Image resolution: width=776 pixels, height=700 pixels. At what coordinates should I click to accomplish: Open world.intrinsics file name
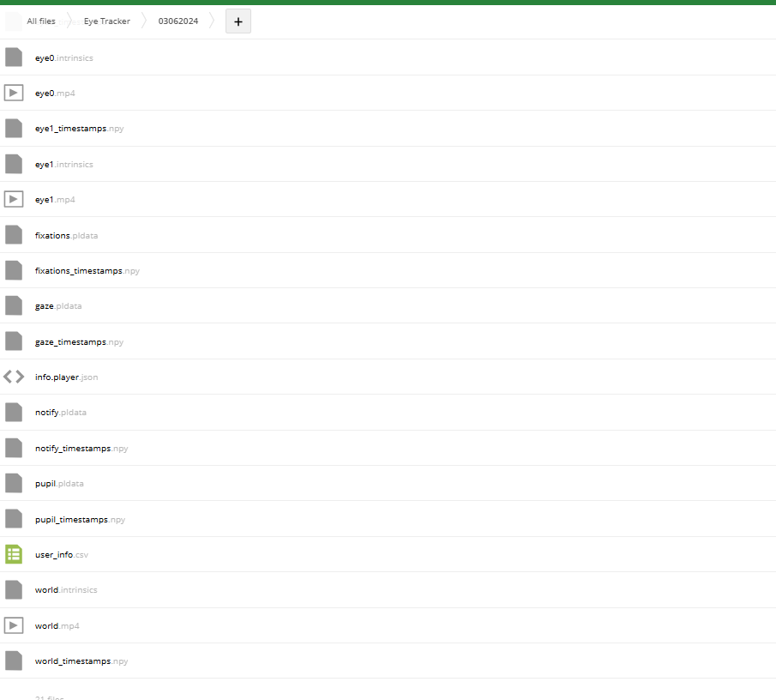pos(66,590)
